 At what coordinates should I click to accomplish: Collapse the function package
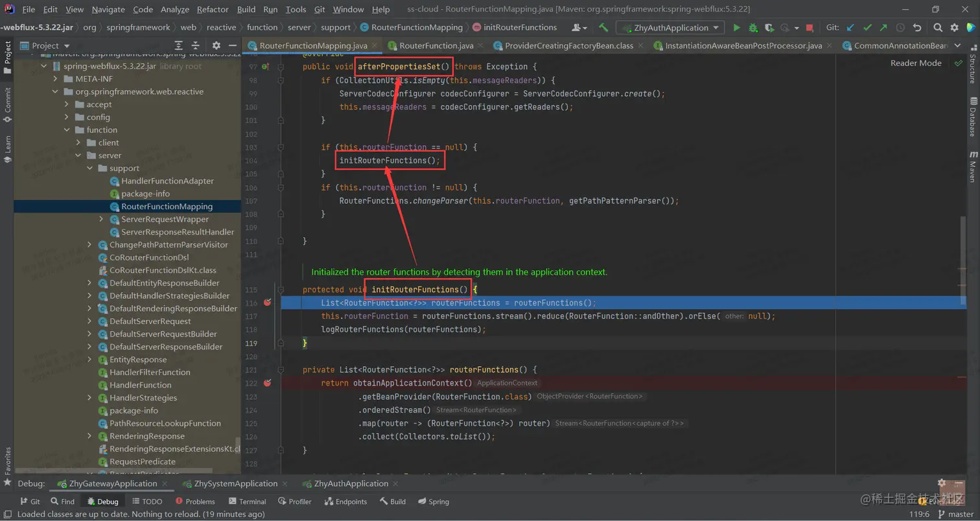point(67,130)
